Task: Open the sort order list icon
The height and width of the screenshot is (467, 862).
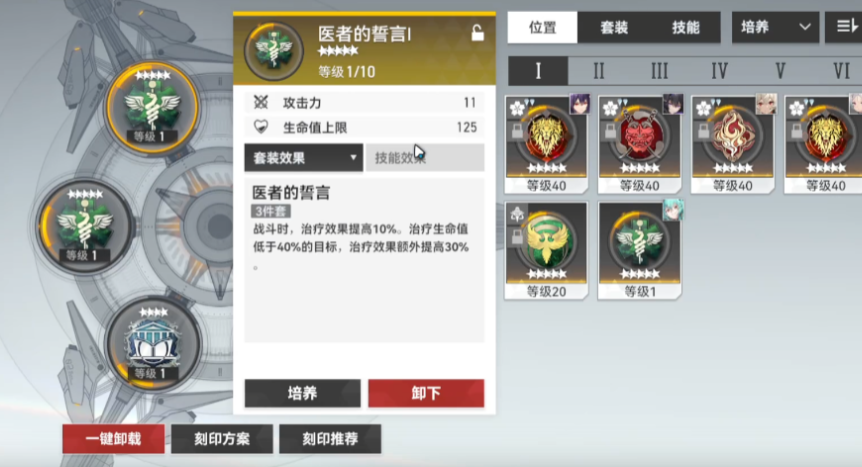Action: click(x=844, y=27)
